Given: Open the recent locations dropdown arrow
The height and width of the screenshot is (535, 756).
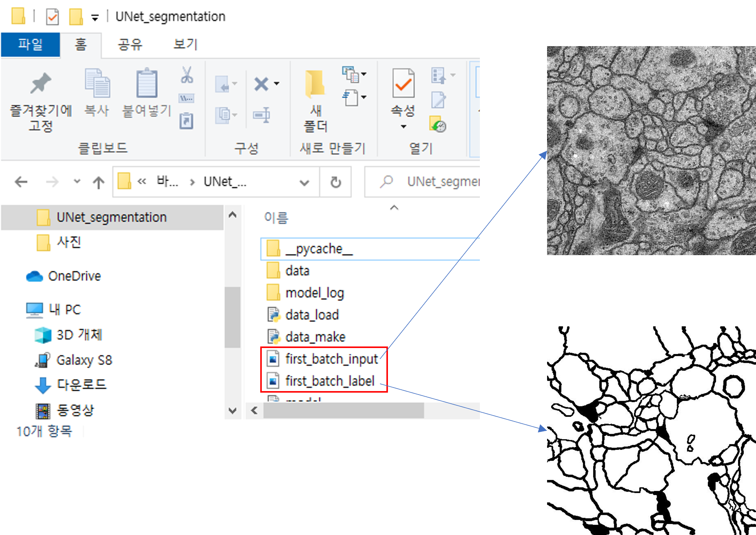Looking at the screenshot, I should pos(77,181).
